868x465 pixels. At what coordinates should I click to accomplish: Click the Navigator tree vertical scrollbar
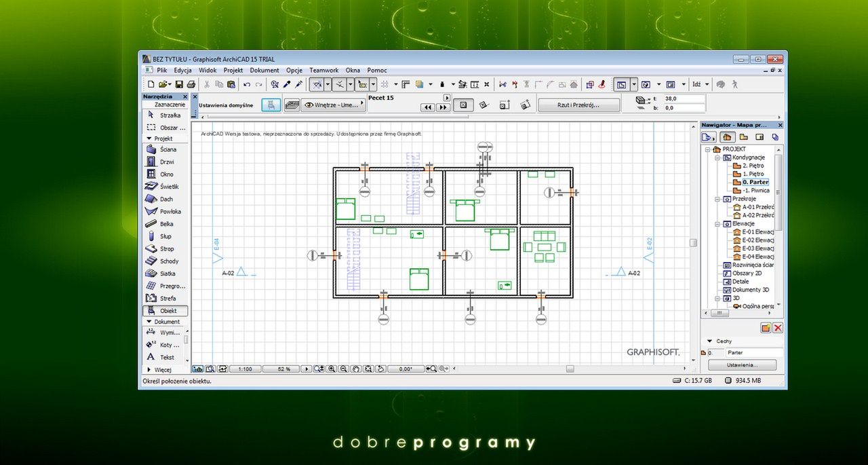click(778, 192)
